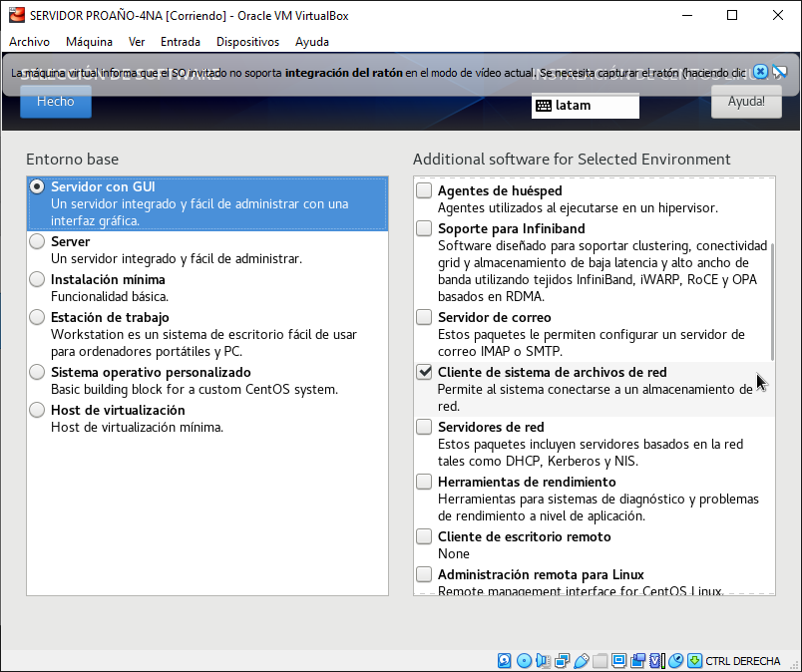Click the optical drive status icon

(x=523, y=660)
